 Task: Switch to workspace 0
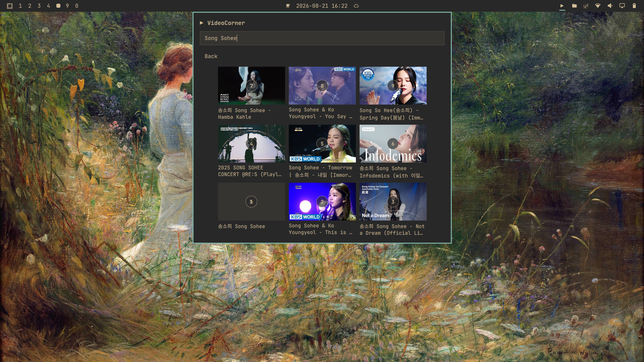click(x=77, y=6)
